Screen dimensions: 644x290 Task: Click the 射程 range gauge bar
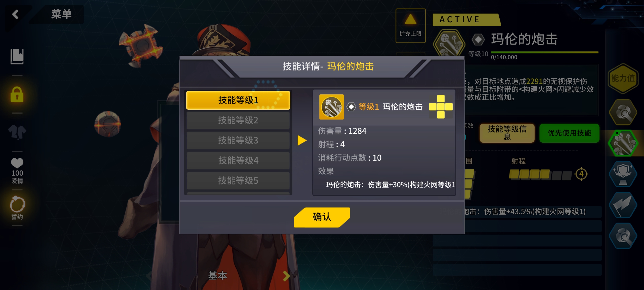(540, 174)
